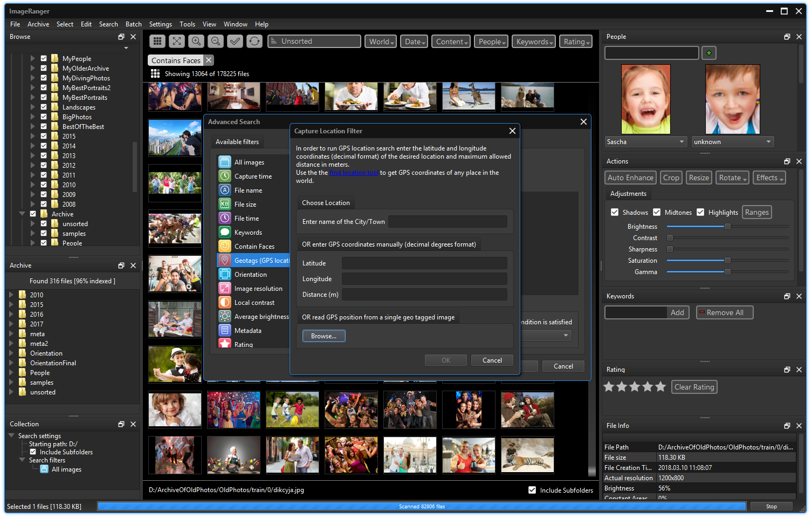Open the World filter dropdown

[382, 42]
